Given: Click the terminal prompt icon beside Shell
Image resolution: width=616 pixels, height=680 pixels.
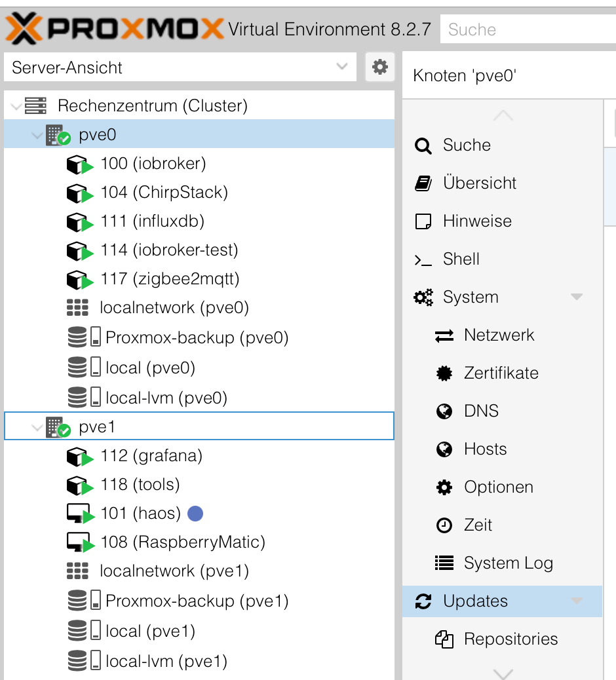Looking at the screenshot, I should click(x=423, y=260).
